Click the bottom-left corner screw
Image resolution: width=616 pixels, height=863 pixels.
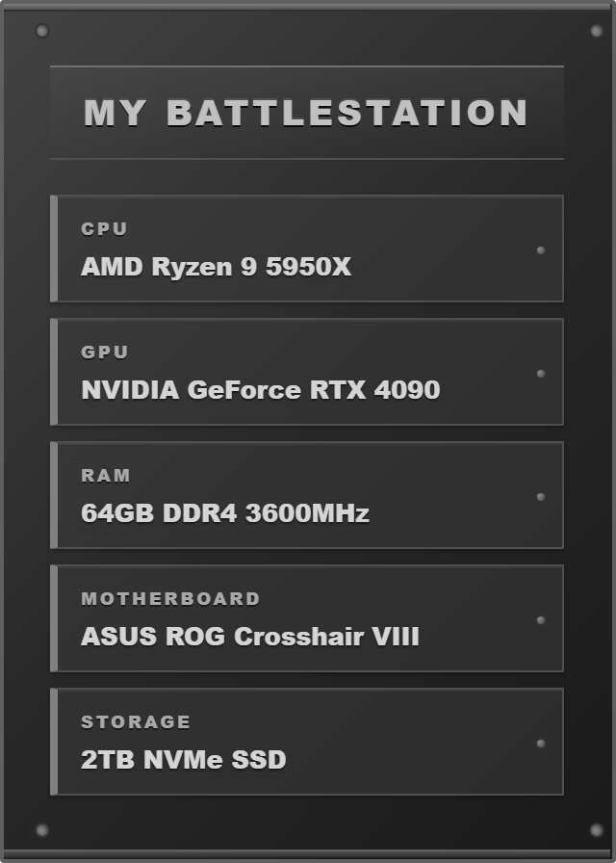coord(42,829)
